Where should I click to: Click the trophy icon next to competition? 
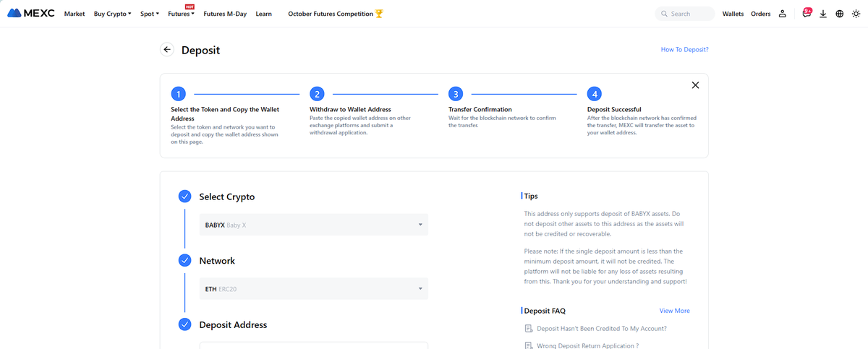pyautogui.click(x=379, y=14)
